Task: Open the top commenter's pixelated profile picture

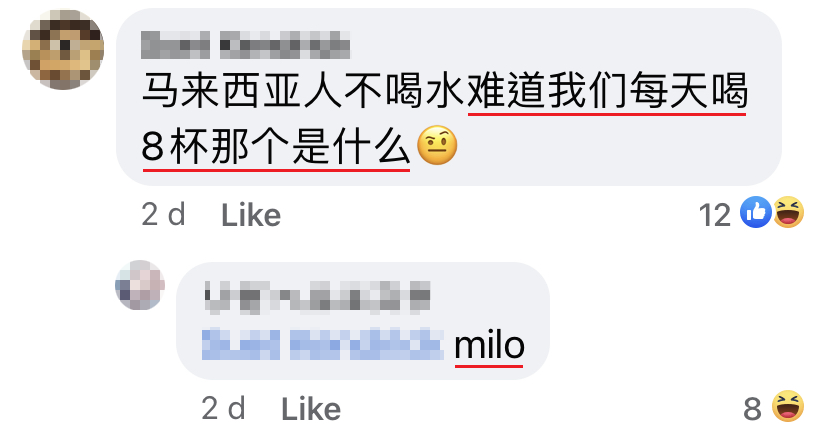Action: (63, 49)
